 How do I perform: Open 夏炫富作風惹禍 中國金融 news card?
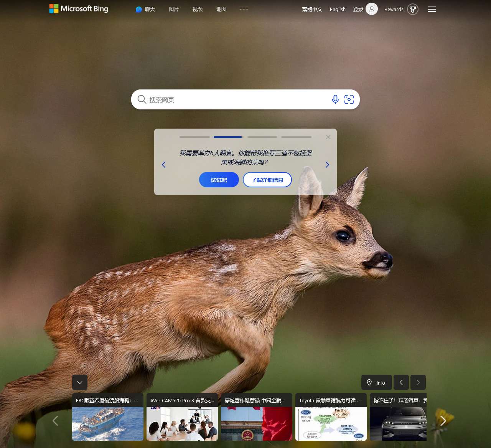pos(257,417)
